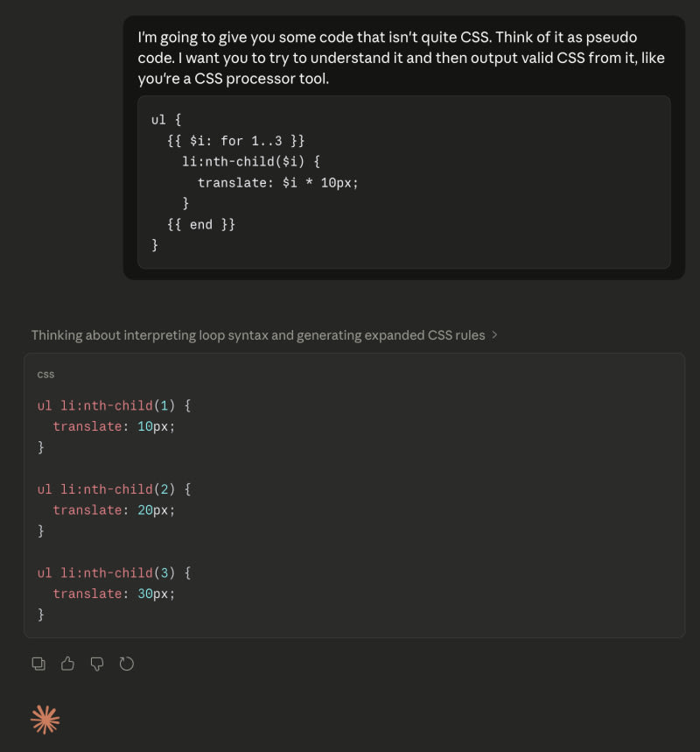
Task: Click the '{{ end }}' line
Action: [201, 225]
